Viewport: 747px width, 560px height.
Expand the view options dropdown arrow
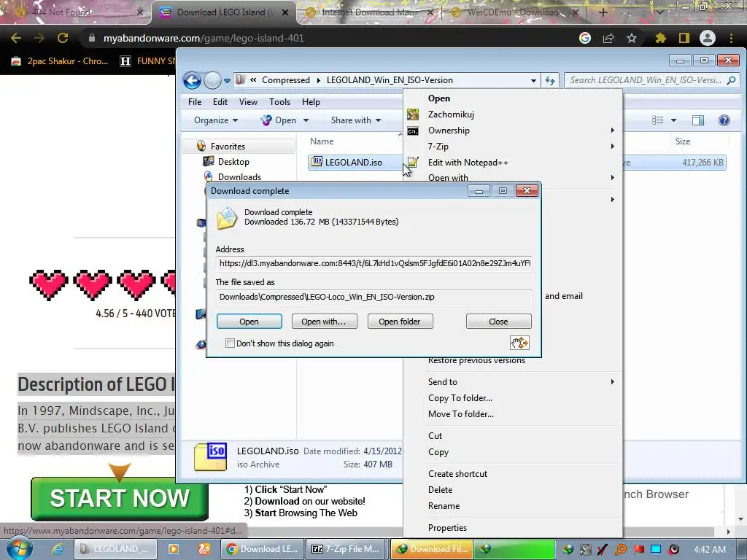[x=673, y=120]
